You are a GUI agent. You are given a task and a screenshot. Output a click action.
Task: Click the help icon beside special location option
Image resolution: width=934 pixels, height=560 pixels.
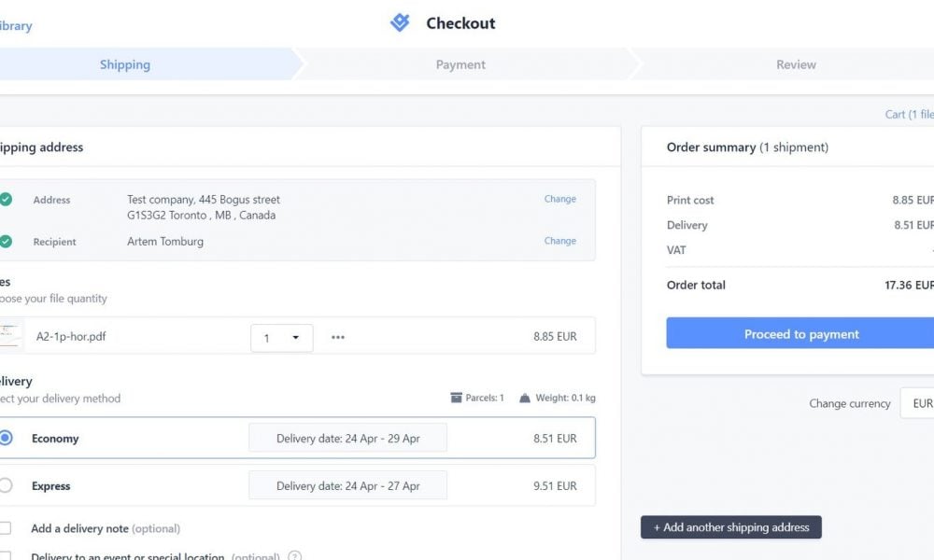pyautogui.click(x=295, y=557)
